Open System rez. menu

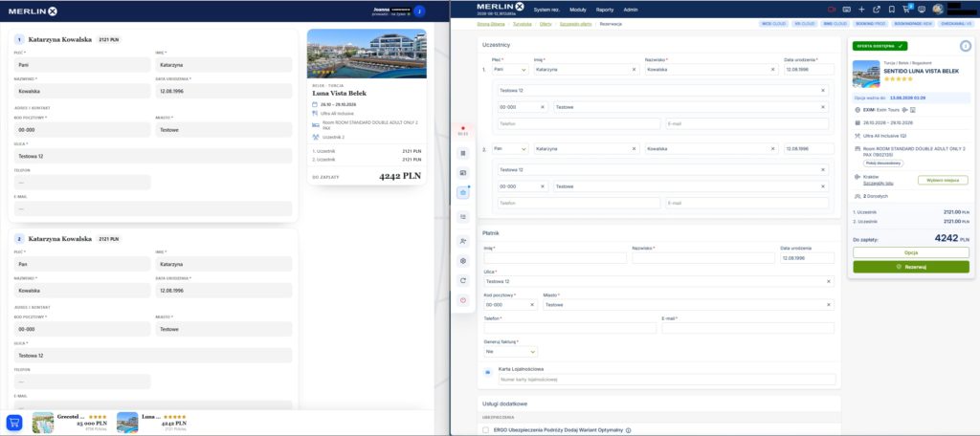546,10
